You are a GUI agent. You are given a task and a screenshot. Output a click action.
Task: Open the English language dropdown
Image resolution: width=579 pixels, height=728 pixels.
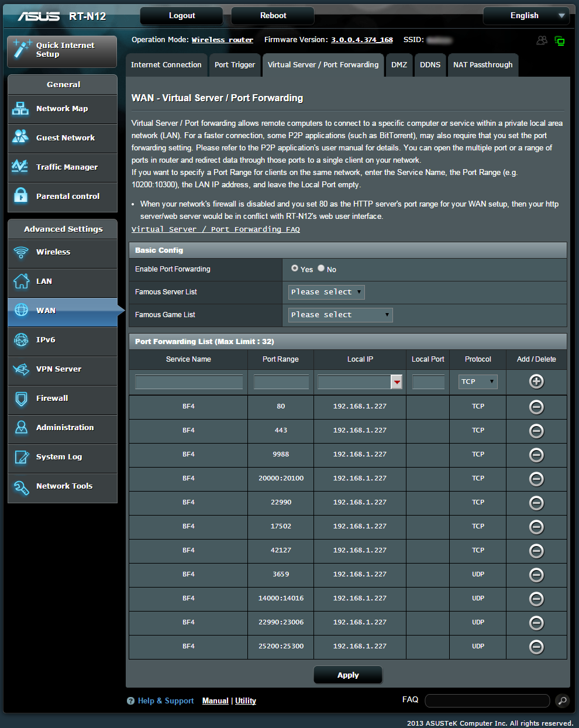click(526, 16)
